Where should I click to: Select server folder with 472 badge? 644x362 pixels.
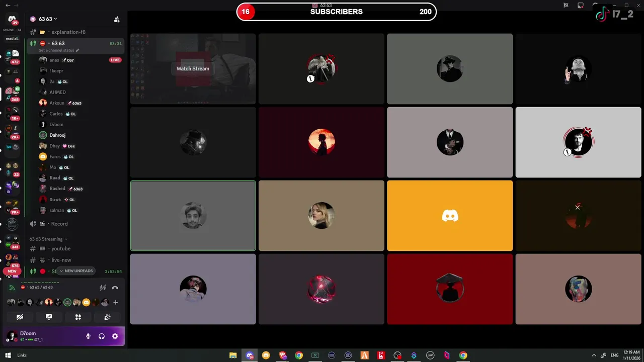13,57
